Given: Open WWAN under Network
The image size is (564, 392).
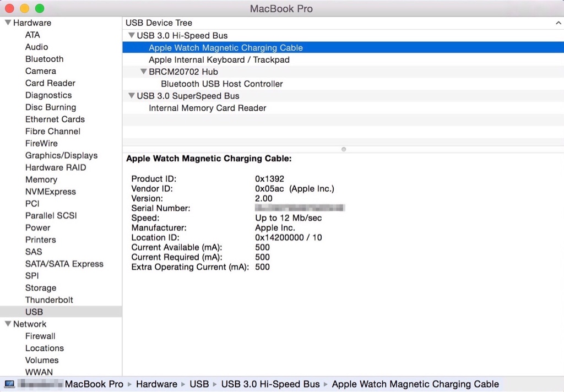Looking at the screenshot, I should pos(39,372).
